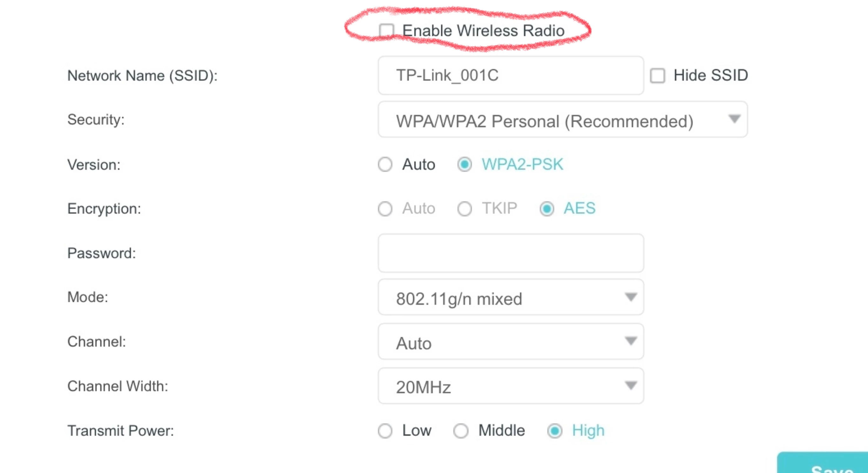
Task: Choose TKIP encryption option
Action: coord(464,208)
